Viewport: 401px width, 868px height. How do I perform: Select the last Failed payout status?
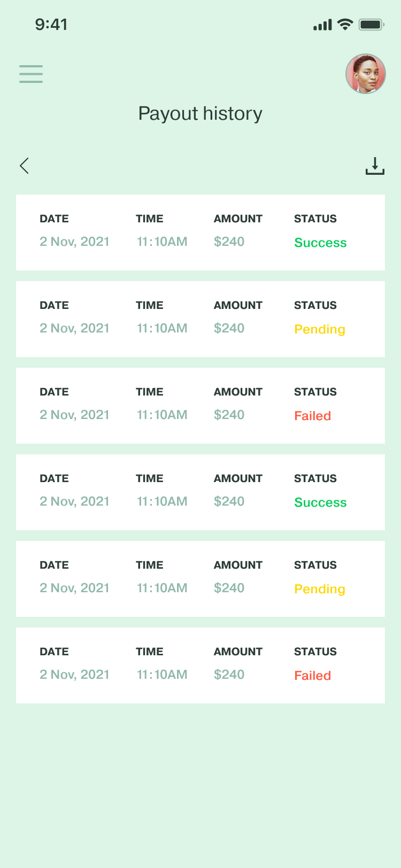[313, 676]
